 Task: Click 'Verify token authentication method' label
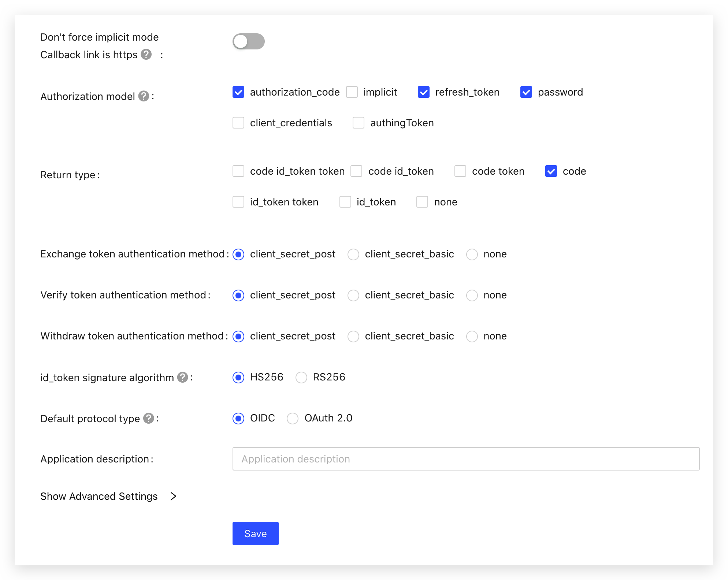(x=123, y=295)
